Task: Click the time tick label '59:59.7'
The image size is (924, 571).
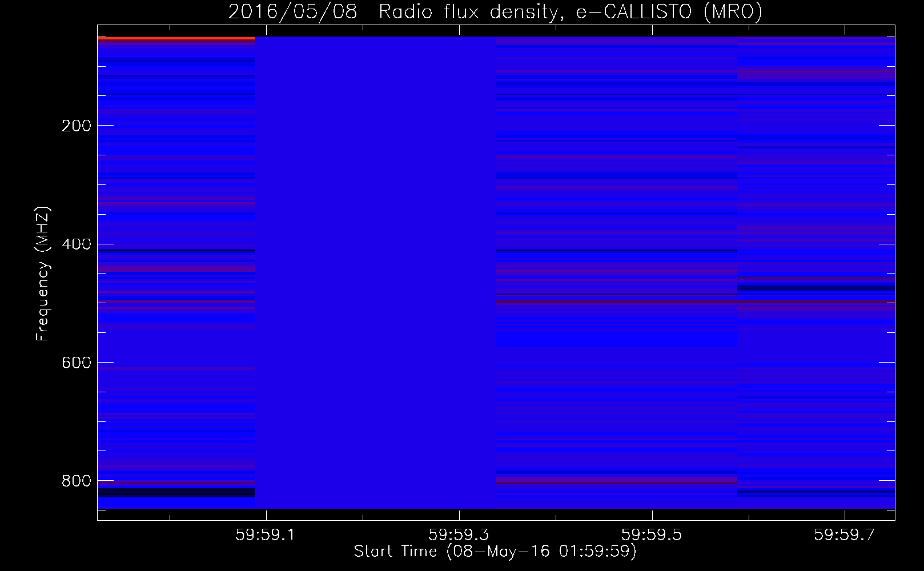Action: (845, 534)
